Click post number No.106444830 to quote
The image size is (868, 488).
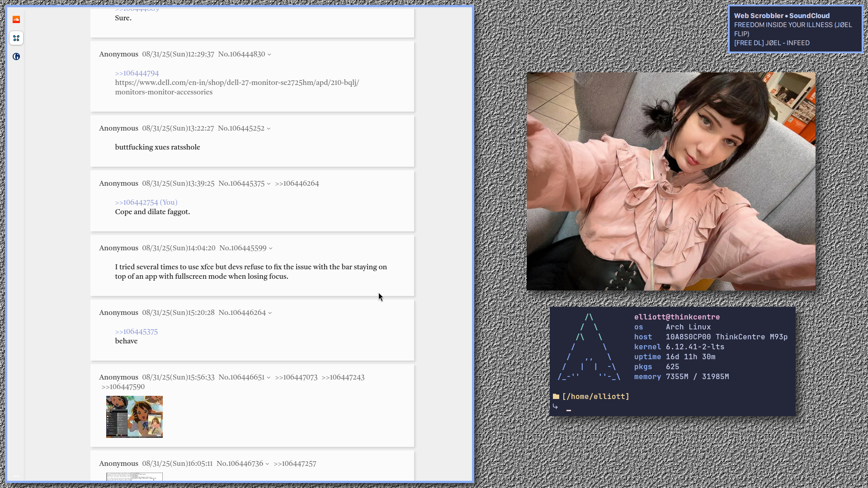[241, 54]
